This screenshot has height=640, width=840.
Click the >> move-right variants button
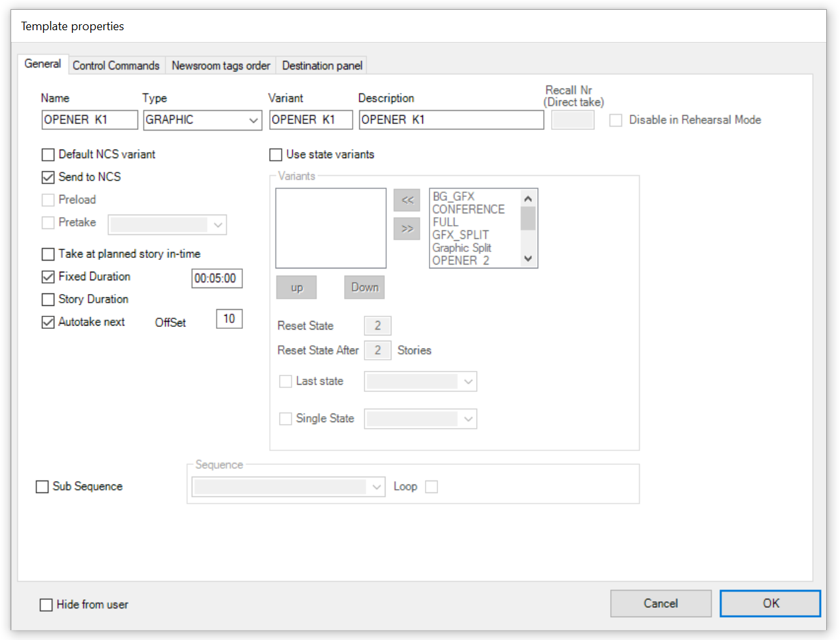(x=407, y=229)
